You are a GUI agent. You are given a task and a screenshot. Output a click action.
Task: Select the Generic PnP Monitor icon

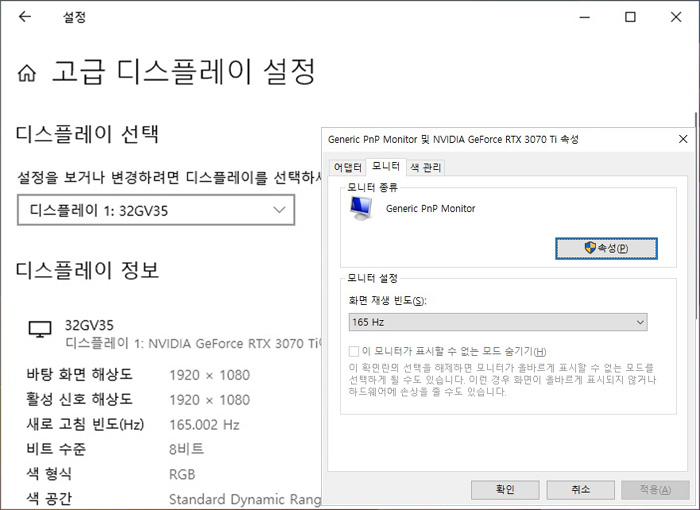(x=360, y=208)
